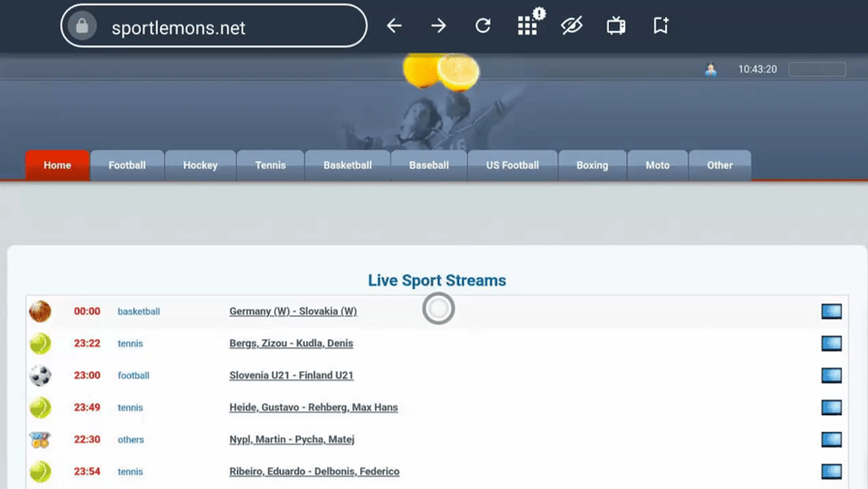The height and width of the screenshot is (489, 868).
Task: Click monitor icon for Ribeiro - Delbonis stream
Action: click(x=831, y=472)
